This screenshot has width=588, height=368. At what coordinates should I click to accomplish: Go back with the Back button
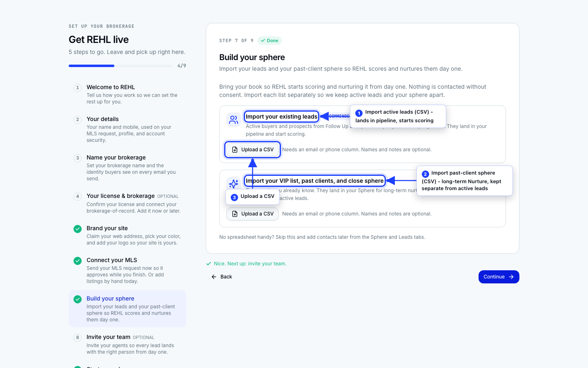(x=222, y=277)
